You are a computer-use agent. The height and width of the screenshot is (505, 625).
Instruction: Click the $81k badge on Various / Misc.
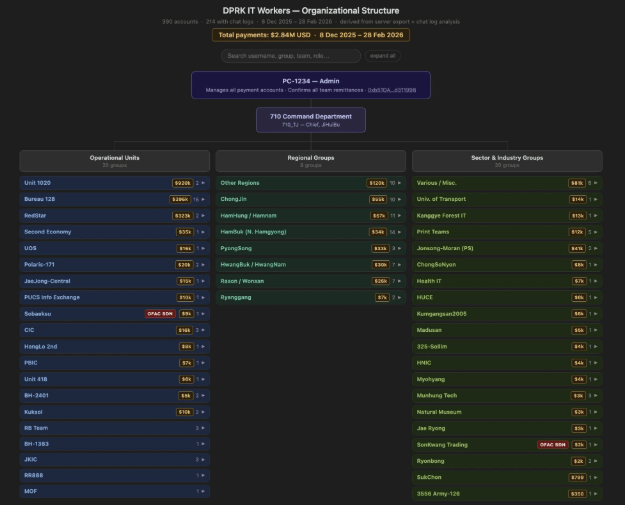tap(577, 183)
